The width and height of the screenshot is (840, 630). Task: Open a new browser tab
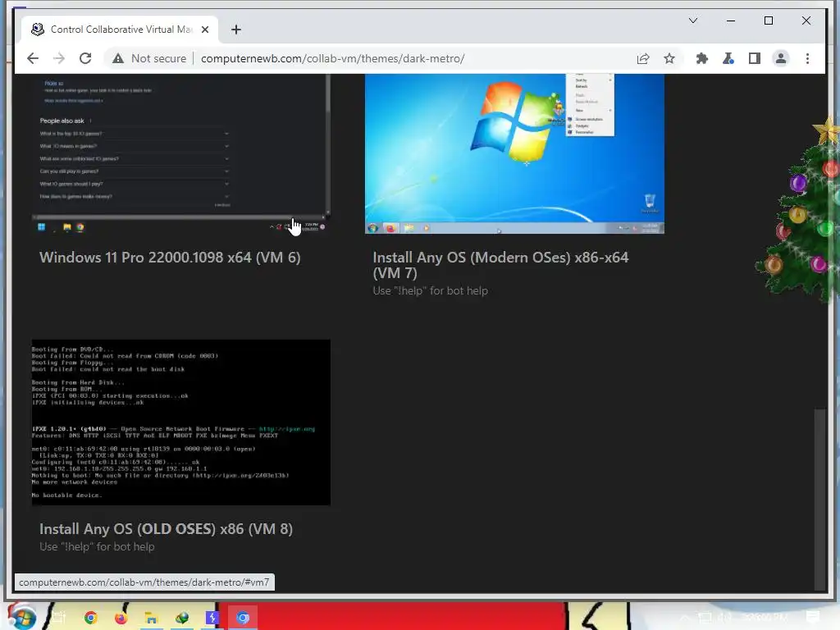(236, 30)
